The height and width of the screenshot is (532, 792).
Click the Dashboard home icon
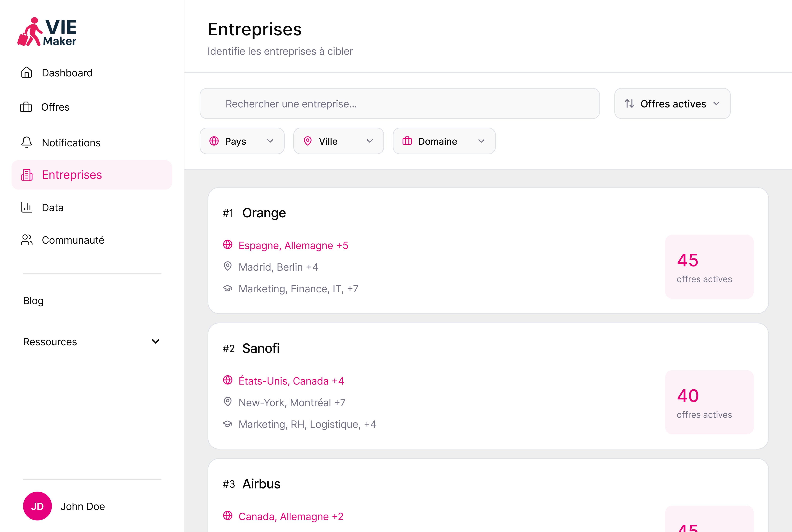point(26,73)
